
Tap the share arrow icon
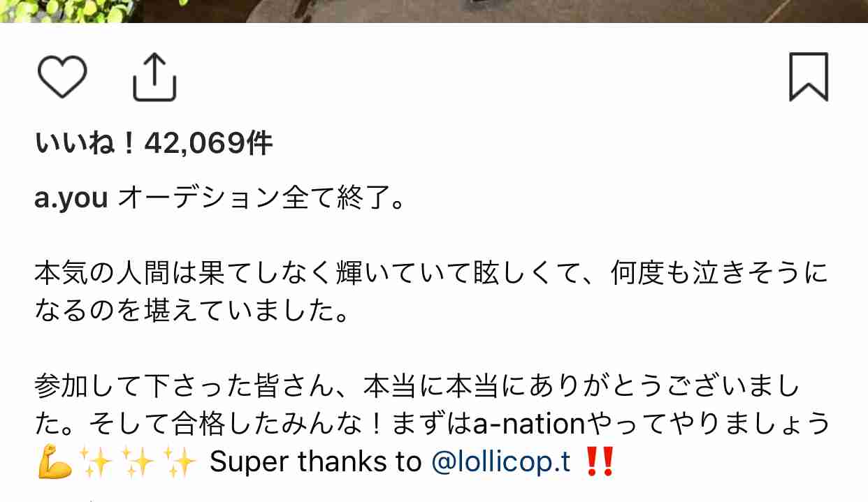coord(154,77)
